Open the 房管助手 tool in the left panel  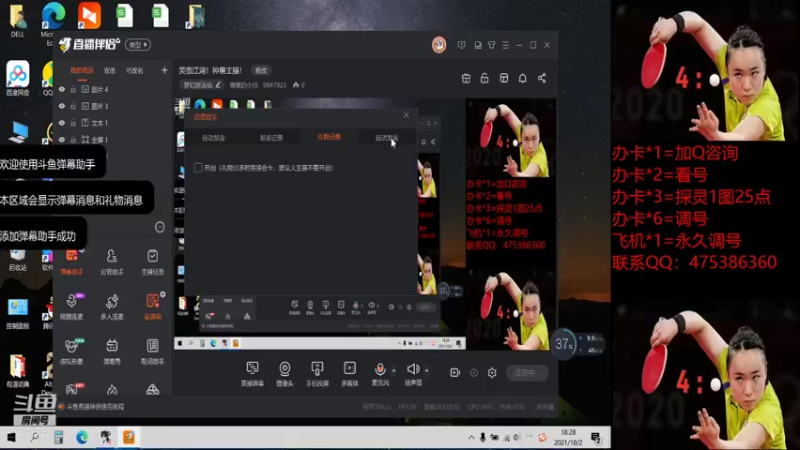[112, 262]
